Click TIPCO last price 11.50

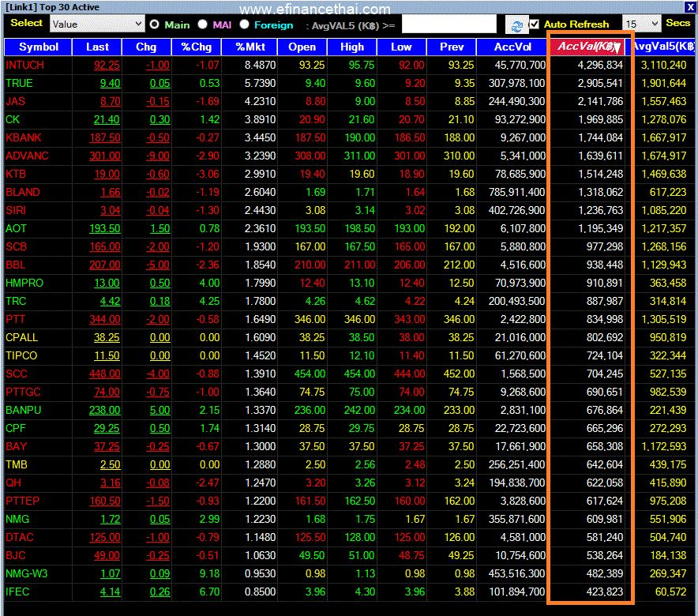(x=107, y=356)
